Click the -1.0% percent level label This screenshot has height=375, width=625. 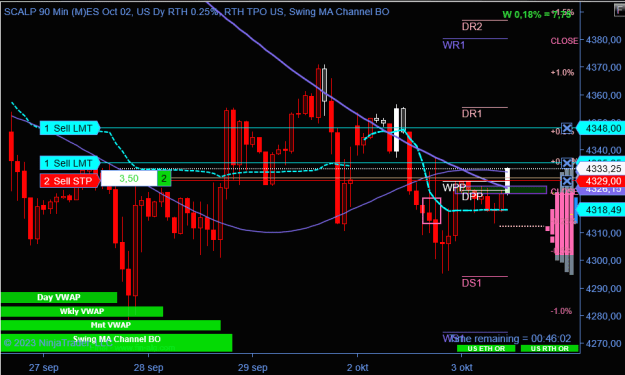tap(561, 311)
